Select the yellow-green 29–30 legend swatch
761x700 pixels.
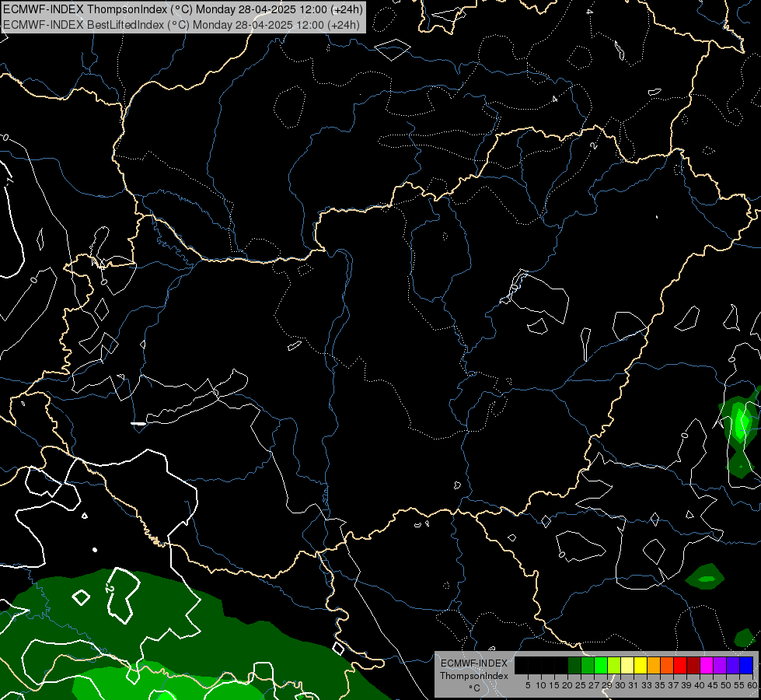tap(614, 665)
